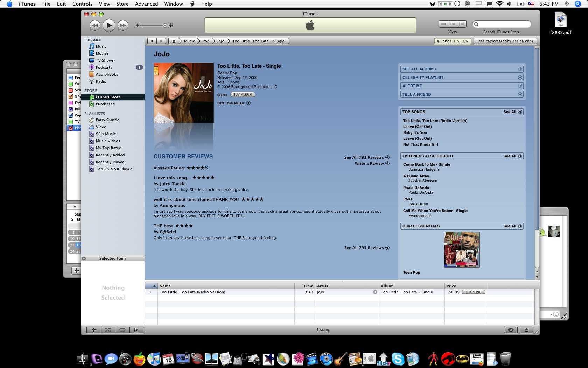This screenshot has height=368, width=588.
Task: Go to iTunes Store home icon
Action: (x=174, y=41)
